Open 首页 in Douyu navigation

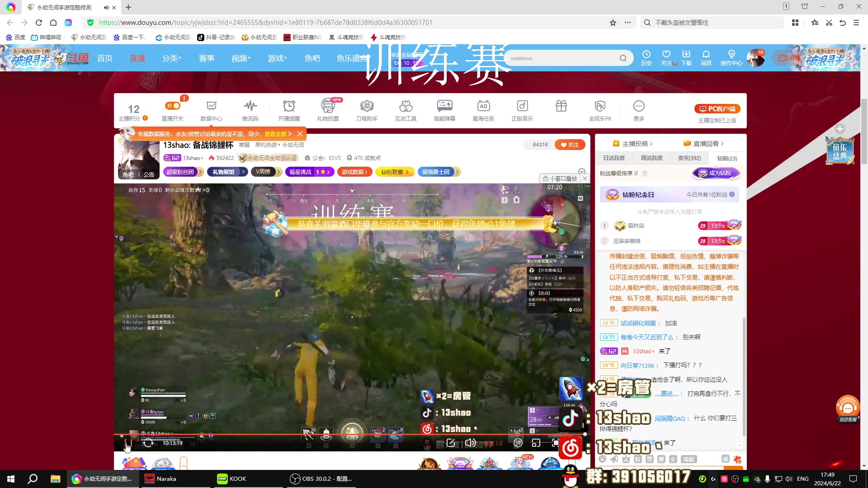[x=105, y=58]
